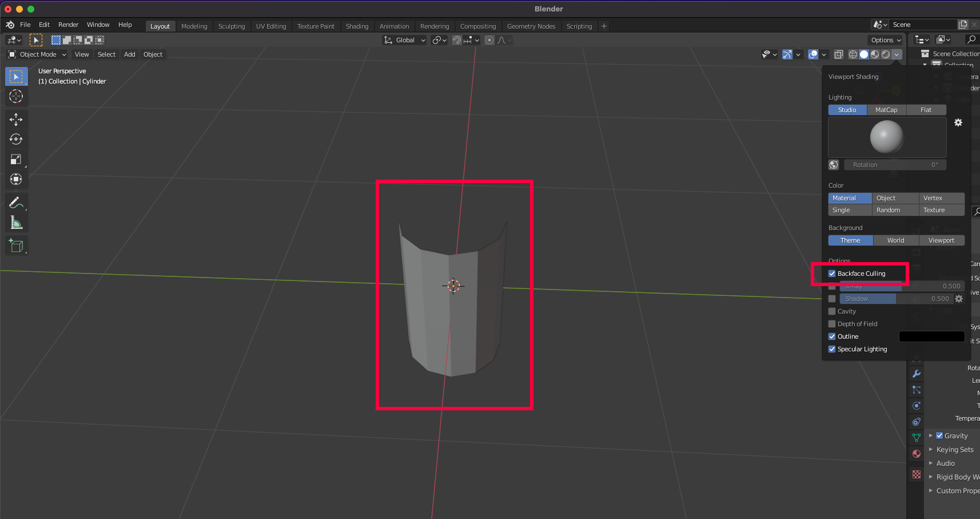
Task: Set background to Viewport
Action: click(942, 240)
